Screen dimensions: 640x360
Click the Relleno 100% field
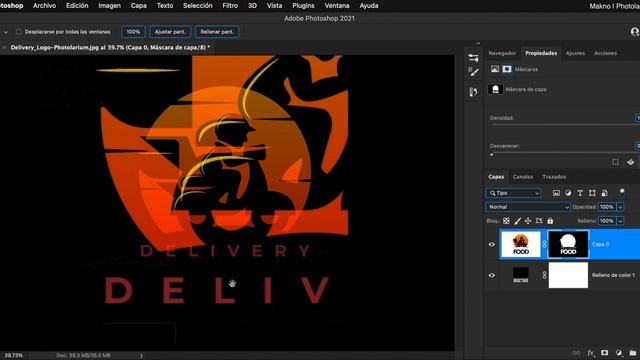607,221
